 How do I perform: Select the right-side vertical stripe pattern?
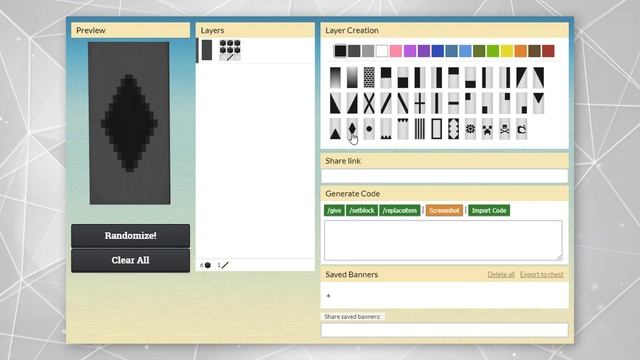[504, 78]
